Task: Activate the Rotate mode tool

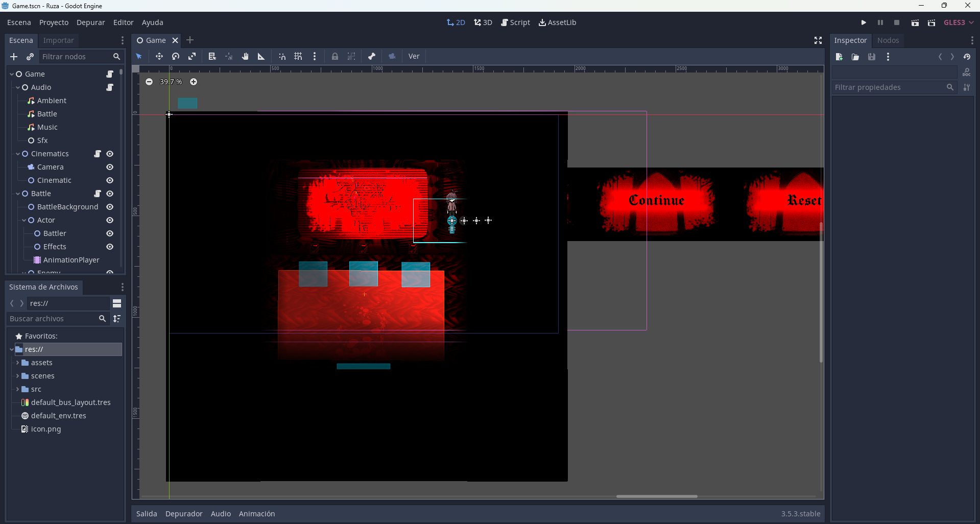Action: point(176,56)
